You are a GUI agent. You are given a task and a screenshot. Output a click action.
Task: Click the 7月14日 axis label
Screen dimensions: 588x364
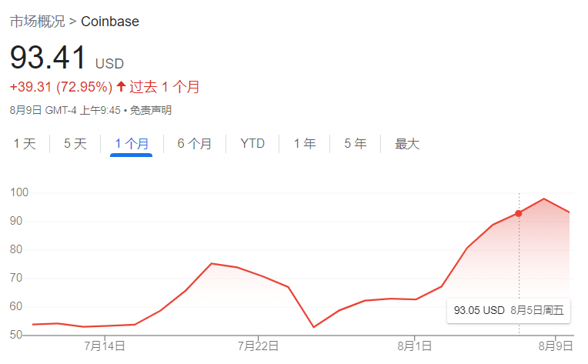coord(105,346)
